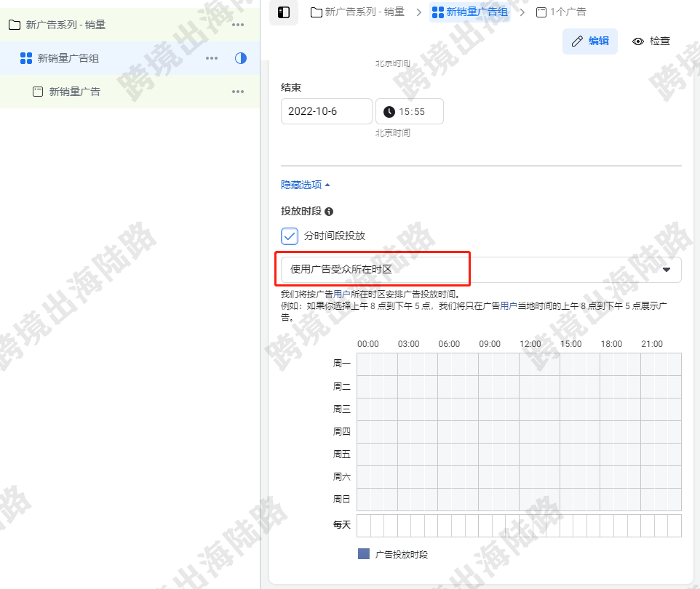
Task: Select 新销量广告 in sidebar tree
Action: (x=130, y=92)
